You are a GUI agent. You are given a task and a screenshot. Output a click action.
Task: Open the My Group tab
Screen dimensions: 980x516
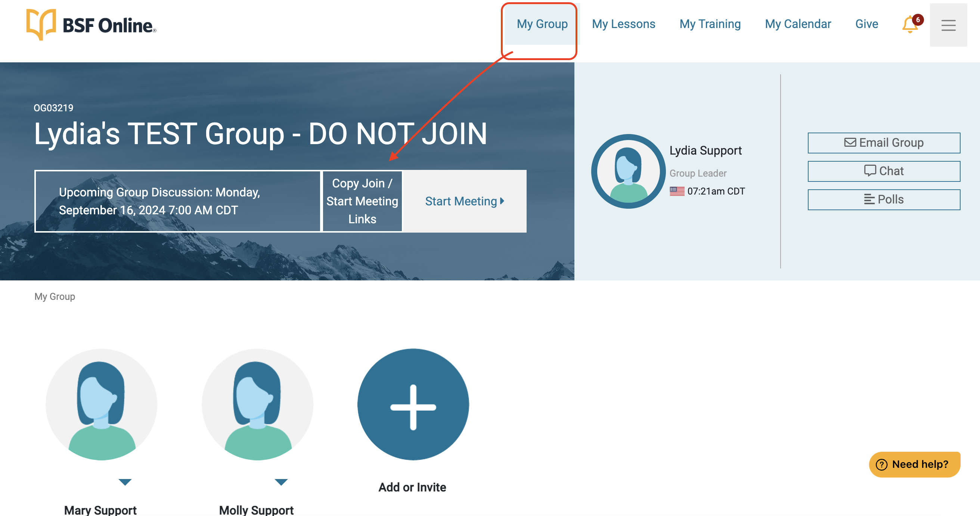[542, 24]
